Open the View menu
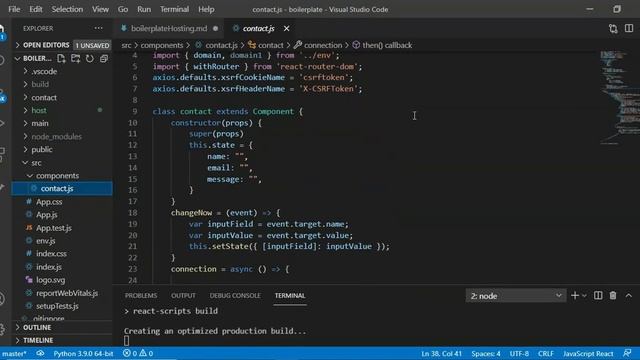The width and height of the screenshot is (640, 360). [x=100, y=9]
